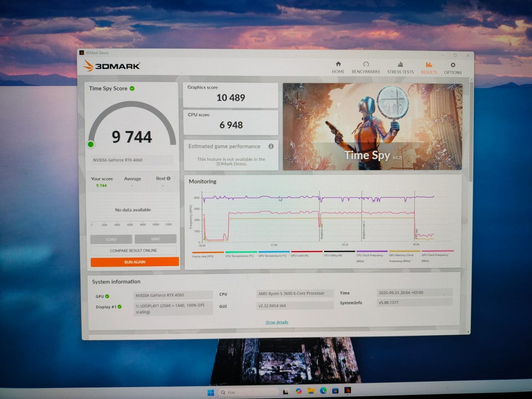Click the Display #1 resolution field
Viewport: 532px width, 399px height.
173,309
